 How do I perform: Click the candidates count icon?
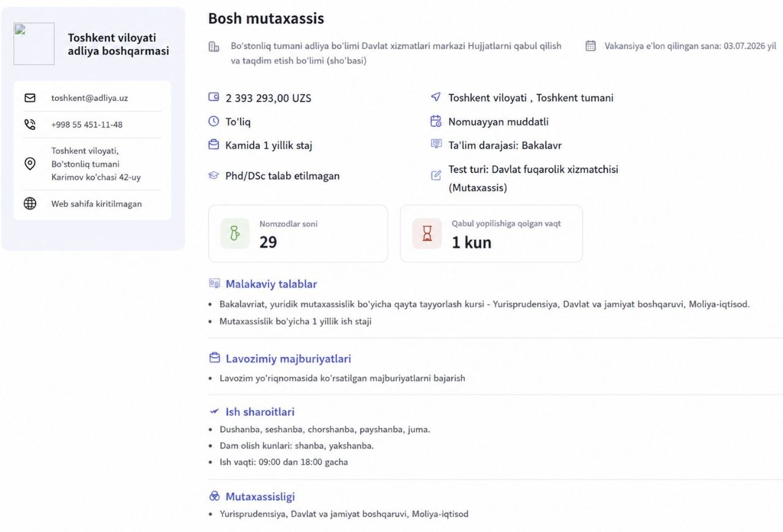[x=235, y=234]
